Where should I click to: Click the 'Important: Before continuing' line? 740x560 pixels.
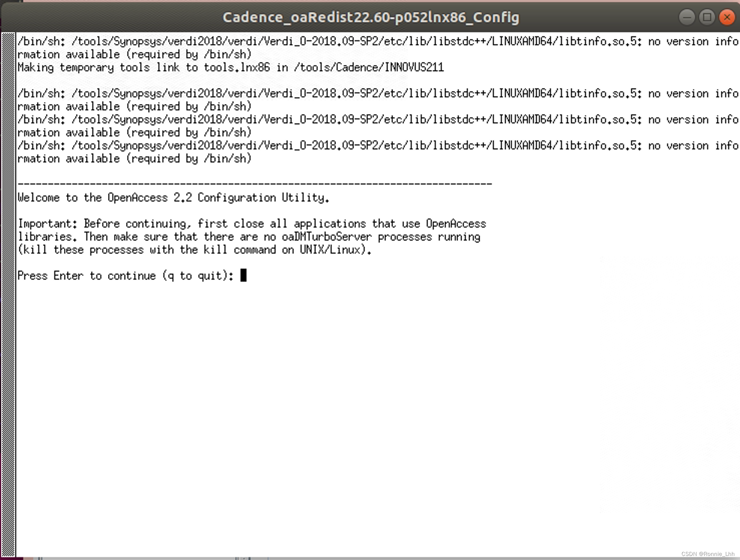click(252, 224)
